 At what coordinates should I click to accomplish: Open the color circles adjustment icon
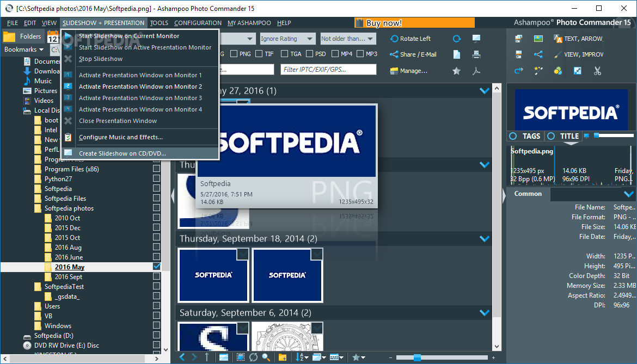(x=558, y=71)
